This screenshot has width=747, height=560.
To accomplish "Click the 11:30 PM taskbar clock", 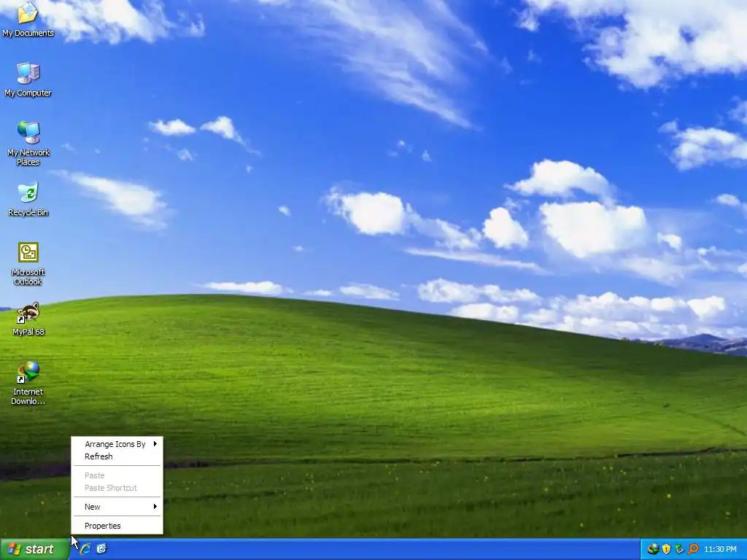I will (x=720, y=550).
